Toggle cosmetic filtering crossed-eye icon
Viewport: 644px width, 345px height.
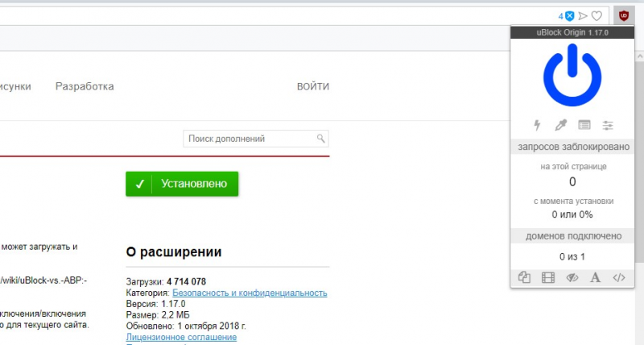click(x=572, y=277)
